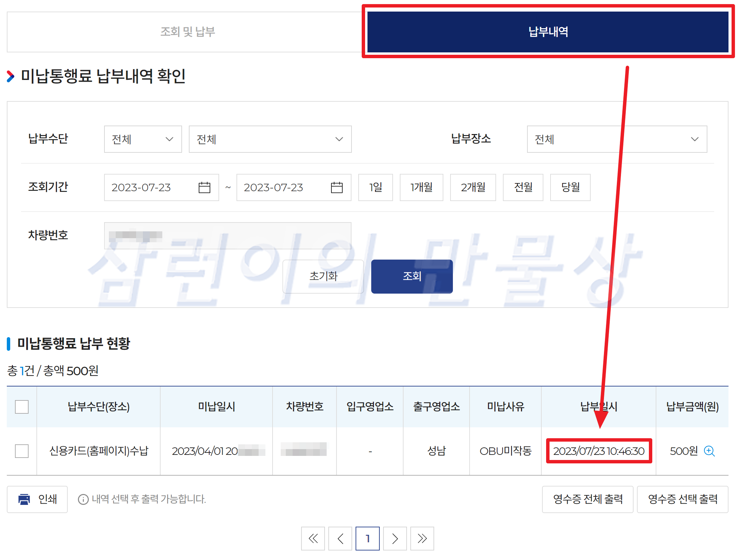Go to the previous page arrow
This screenshot has width=737, height=560.
pyautogui.click(x=340, y=538)
